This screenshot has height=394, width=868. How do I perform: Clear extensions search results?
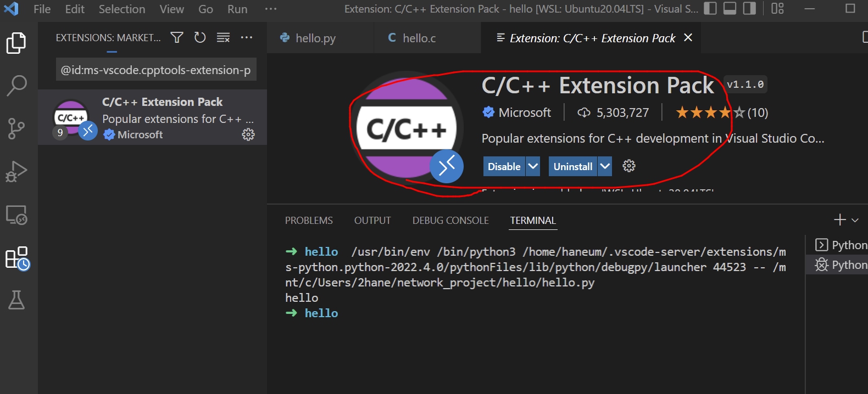tap(223, 37)
